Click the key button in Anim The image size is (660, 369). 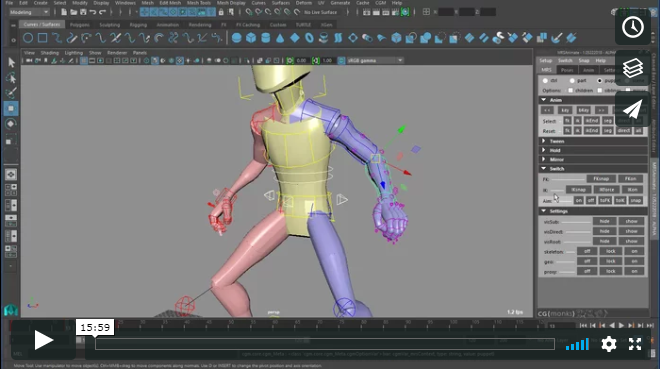tap(565, 110)
